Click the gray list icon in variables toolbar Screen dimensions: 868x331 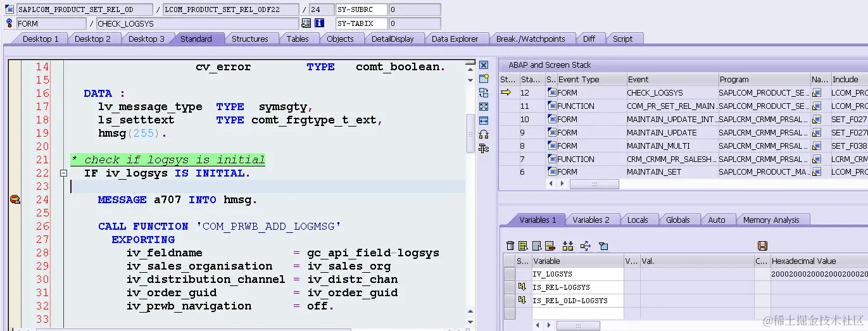537,246
